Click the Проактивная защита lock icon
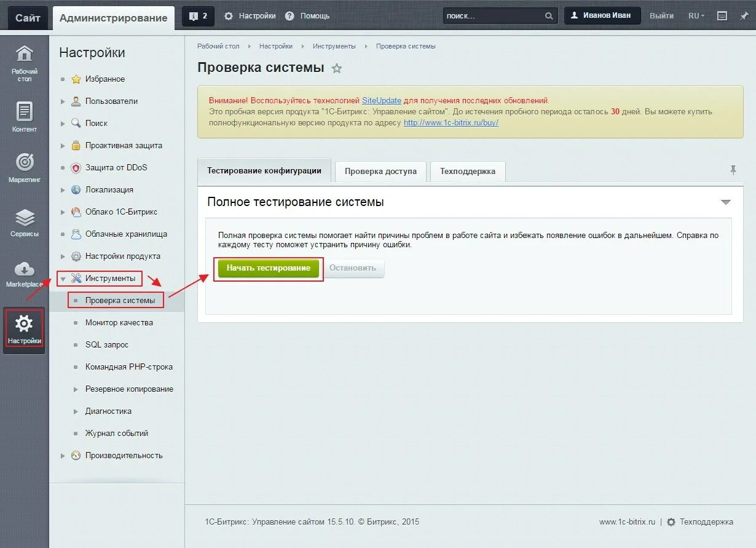Image resolution: width=756 pixels, height=548 pixels. tap(76, 145)
